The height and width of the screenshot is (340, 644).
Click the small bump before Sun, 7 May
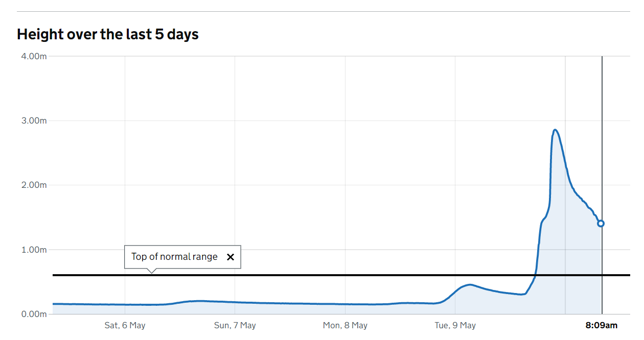(x=199, y=301)
